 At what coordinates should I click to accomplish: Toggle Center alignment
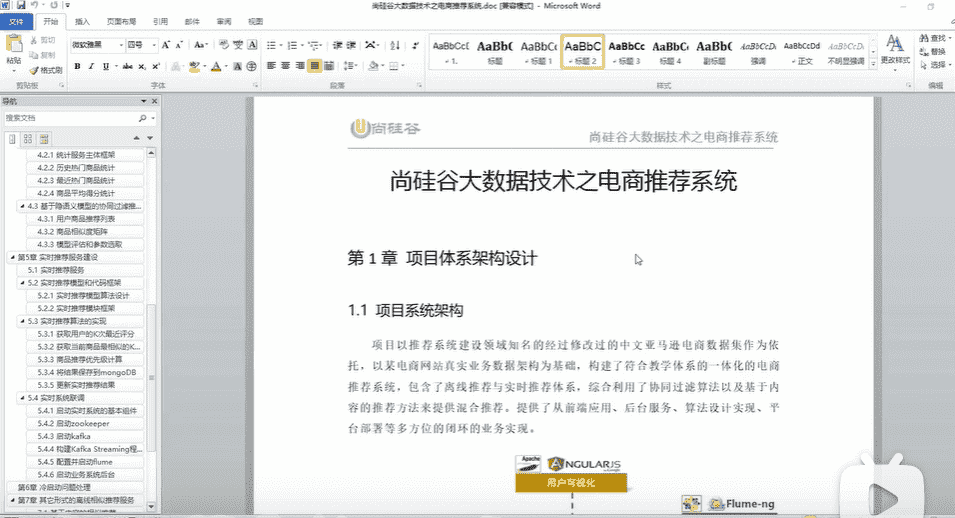286,66
